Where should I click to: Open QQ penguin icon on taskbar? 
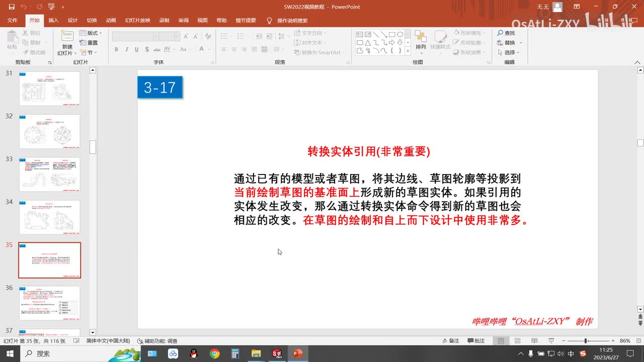[194, 354]
